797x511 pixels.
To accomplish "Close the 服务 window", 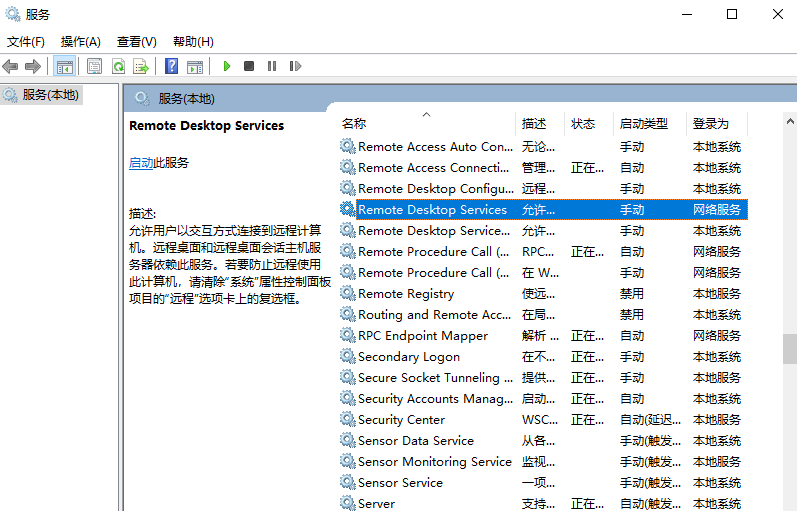I will [x=778, y=14].
